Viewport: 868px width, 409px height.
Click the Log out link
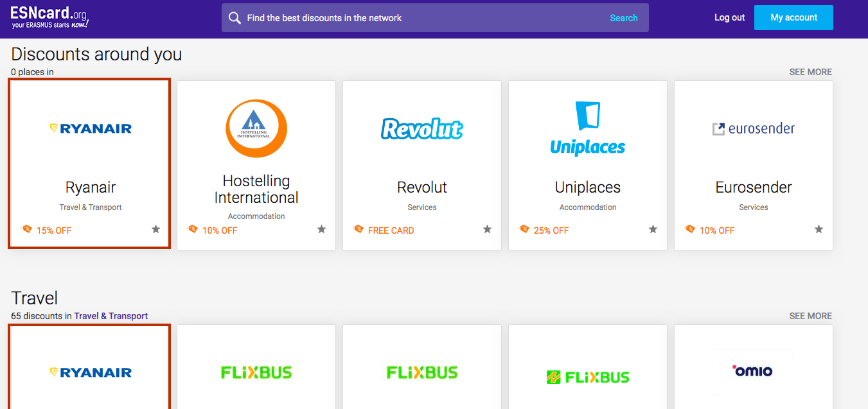(730, 17)
